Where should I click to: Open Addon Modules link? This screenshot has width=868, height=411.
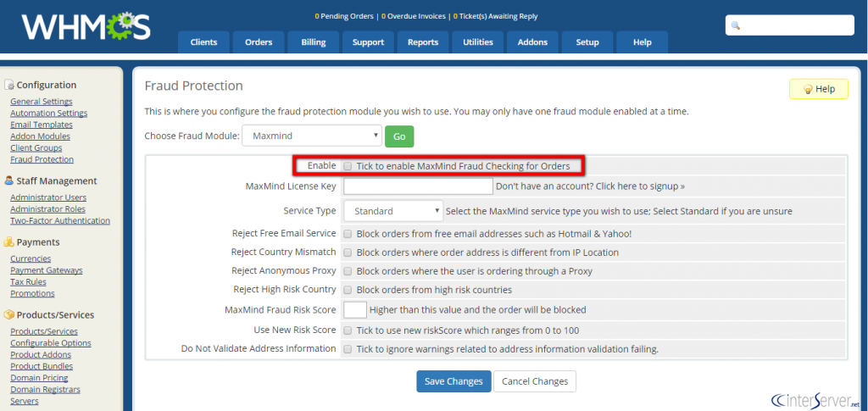click(x=41, y=136)
